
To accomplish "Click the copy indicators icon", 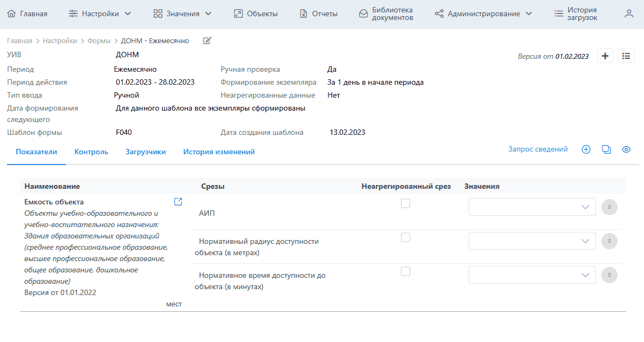I will tap(606, 149).
